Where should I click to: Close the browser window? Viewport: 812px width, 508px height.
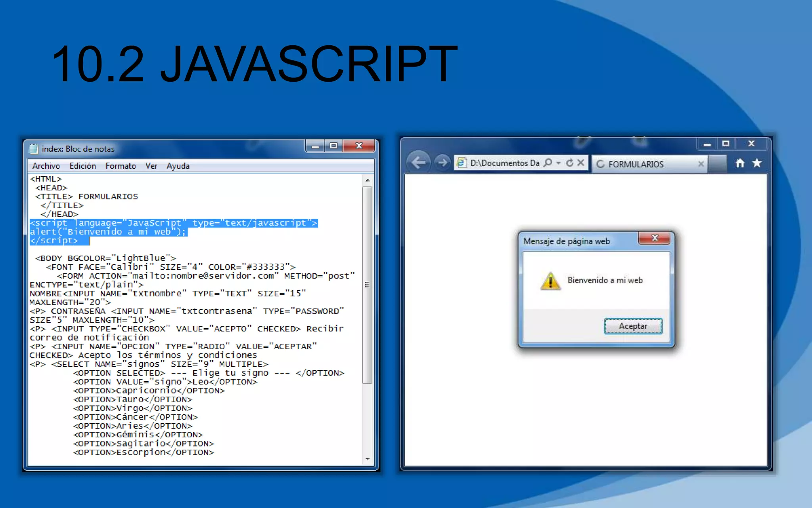(x=751, y=144)
